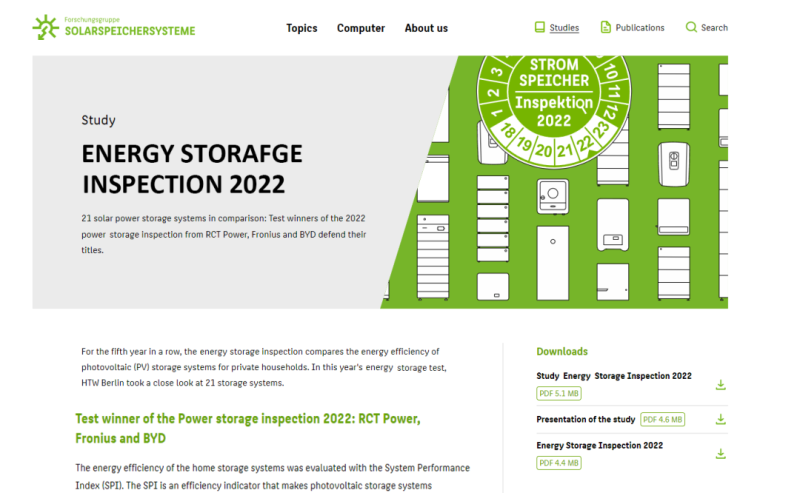
Task: Open Presentation of the study download link
Action: (x=586, y=419)
